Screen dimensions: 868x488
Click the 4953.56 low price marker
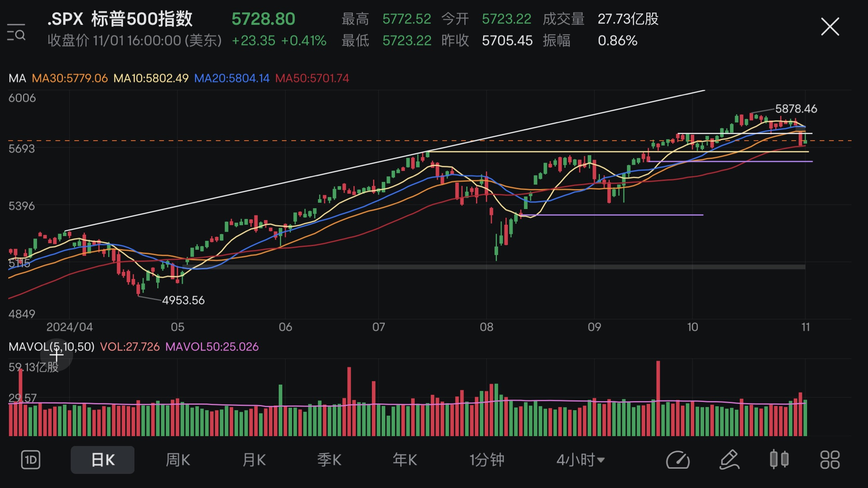click(x=183, y=300)
